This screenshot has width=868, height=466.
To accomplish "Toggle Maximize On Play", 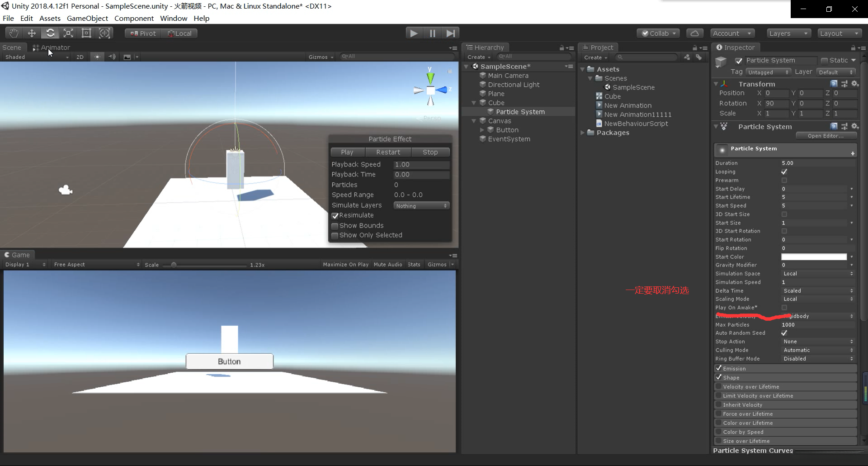I will (346, 265).
